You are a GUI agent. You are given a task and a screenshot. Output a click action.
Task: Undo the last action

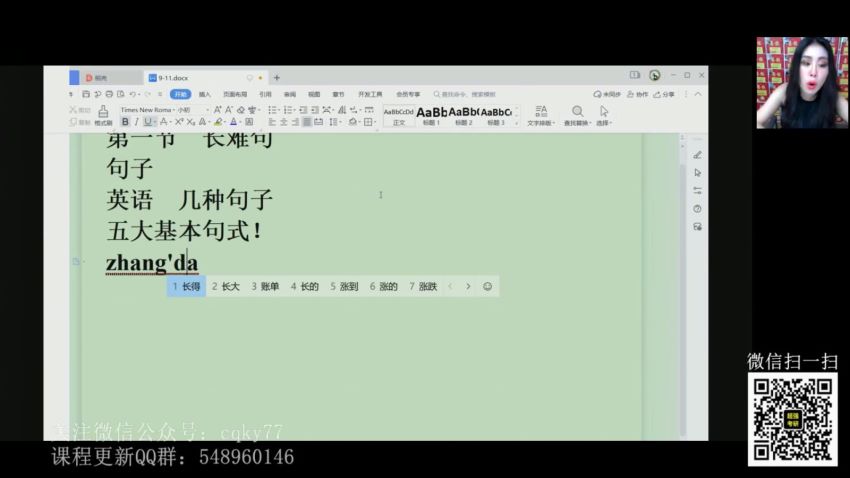coord(132,94)
